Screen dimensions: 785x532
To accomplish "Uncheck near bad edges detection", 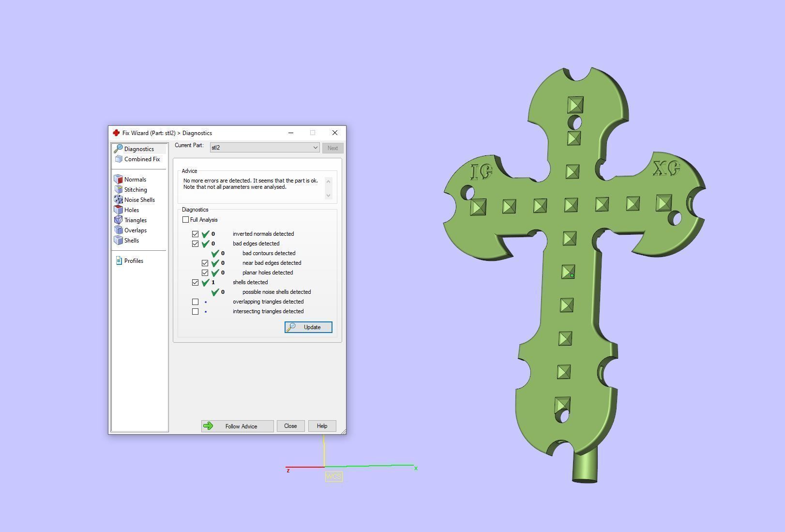I will pos(205,263).
